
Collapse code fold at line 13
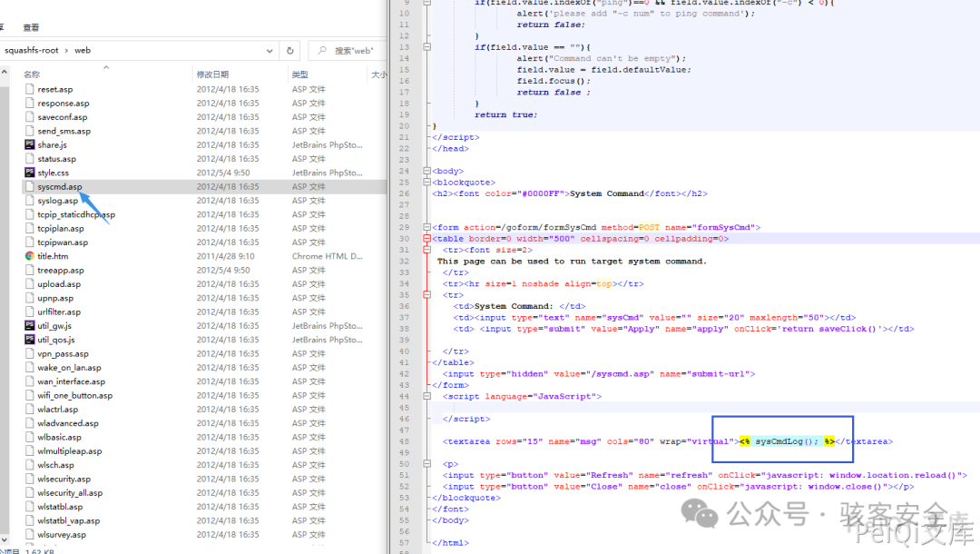[426, 47]
